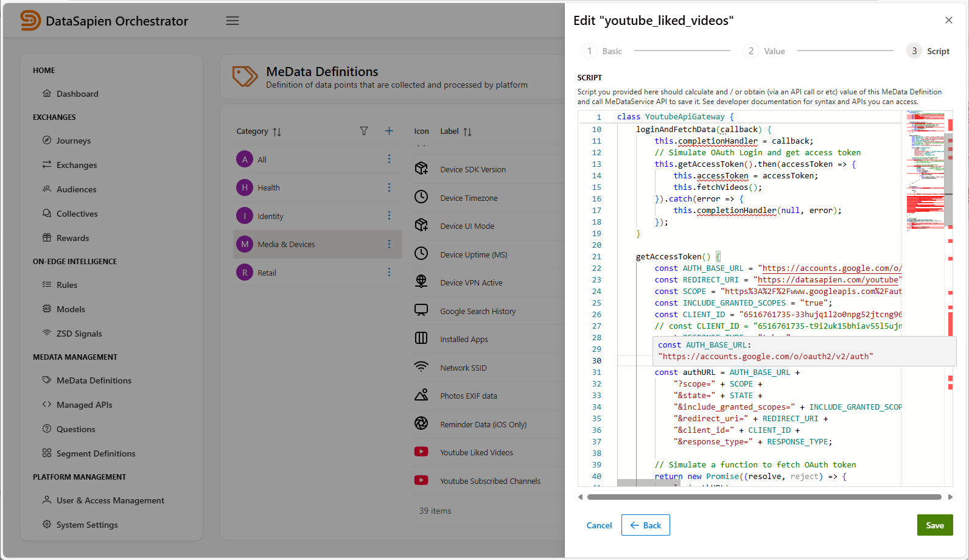969x560 pixels.
Task: Click Cancel in the edit panel
Action: coord(599,525)
